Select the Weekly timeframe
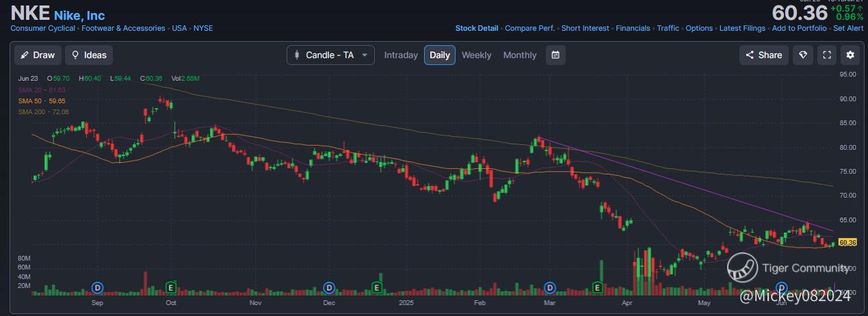The image size is (868, 316). tap(476, 55)
